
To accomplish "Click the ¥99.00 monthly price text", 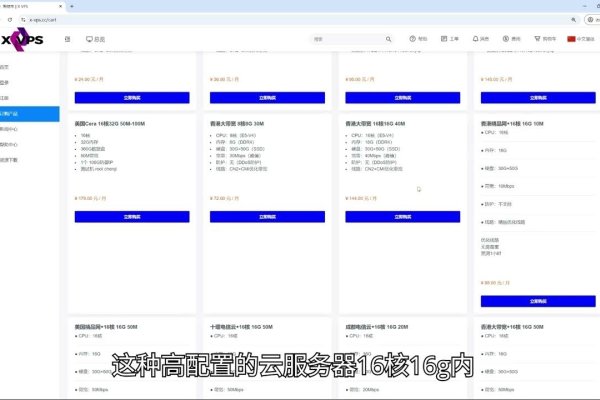I will tap(495, 283).
